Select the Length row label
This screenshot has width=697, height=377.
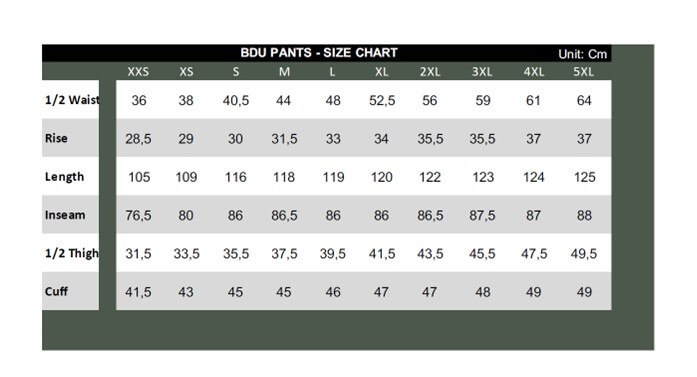tap(64, 177)
